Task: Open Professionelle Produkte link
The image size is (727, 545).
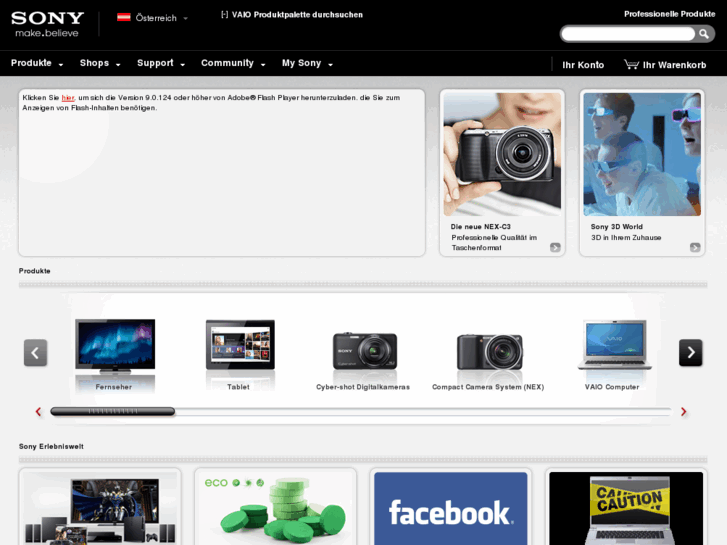Action: click(670, 14)
